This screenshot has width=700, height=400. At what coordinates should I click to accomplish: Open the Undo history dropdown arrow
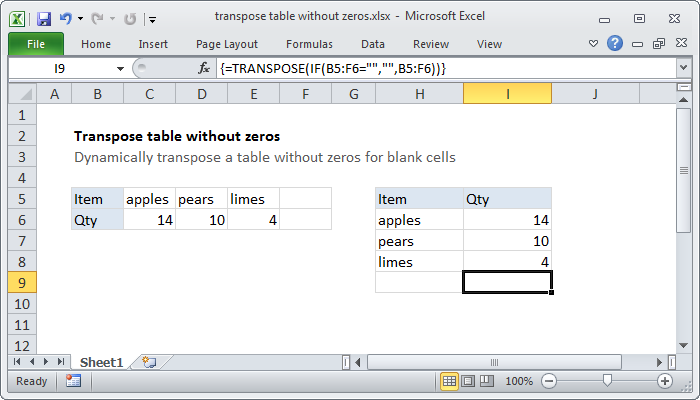pyautogui.click(x=80, y=19)
